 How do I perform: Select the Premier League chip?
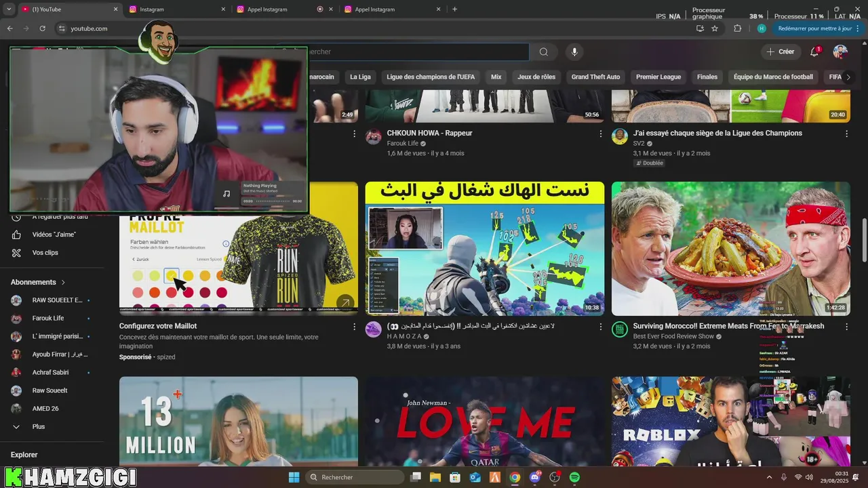[658, 77]
